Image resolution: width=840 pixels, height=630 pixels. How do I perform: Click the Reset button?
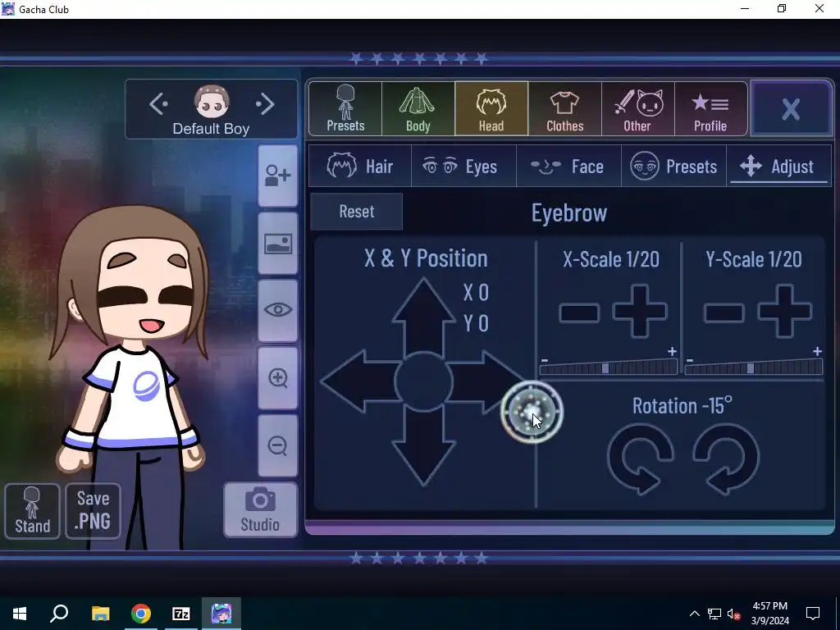[x=357, y=212]
